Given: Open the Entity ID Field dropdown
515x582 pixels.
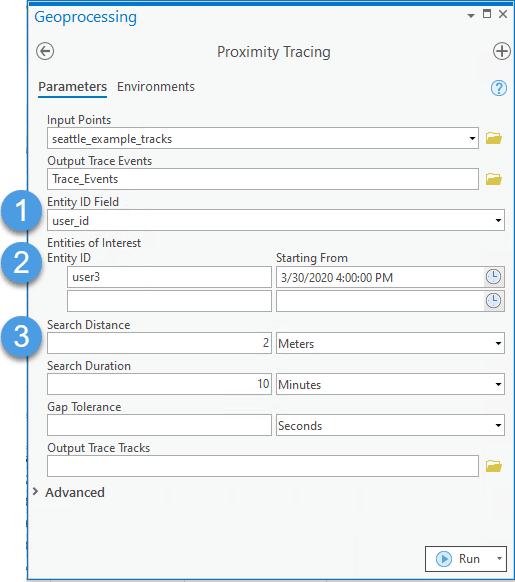Looking at the screenshot, I should click(498, 220).
